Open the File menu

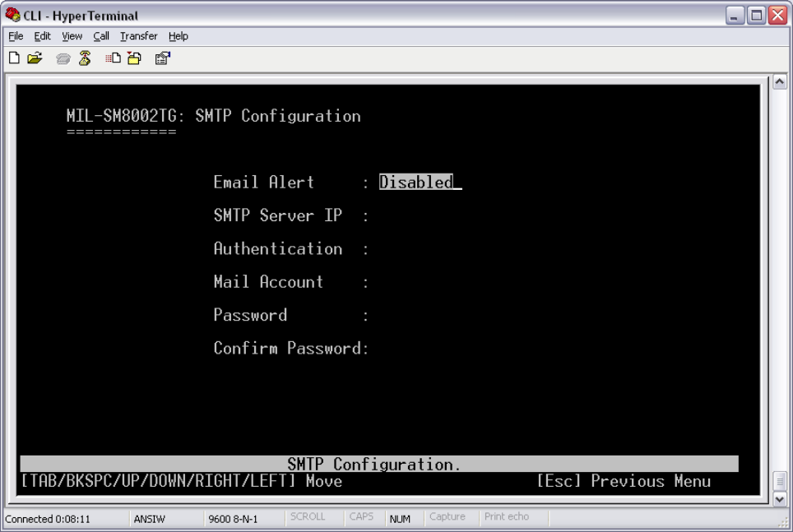point(16,36)
